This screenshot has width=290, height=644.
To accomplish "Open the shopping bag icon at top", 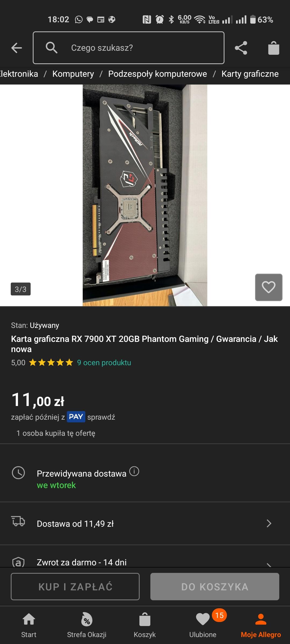I will (274, 48).
